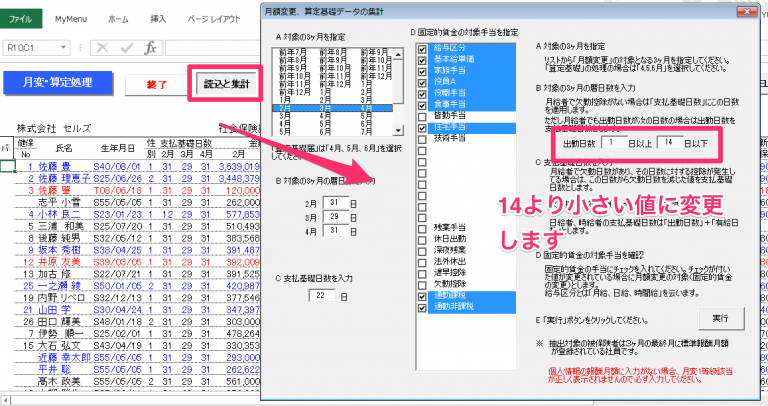Viewport: 768px width, 406px height.
Task: Check the 残業手当 checkbox
Action: tap(422, 229)
